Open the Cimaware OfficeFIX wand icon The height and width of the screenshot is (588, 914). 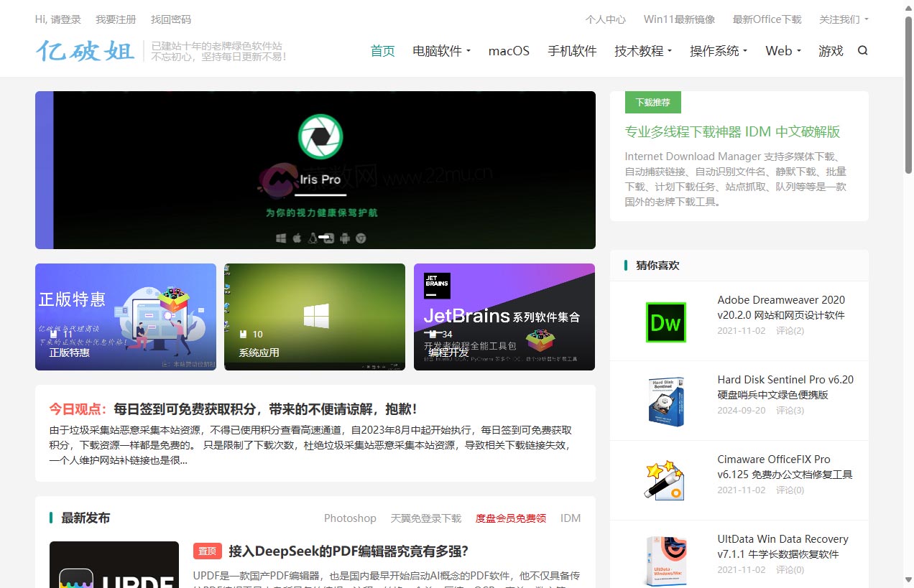tap(665, 480)
